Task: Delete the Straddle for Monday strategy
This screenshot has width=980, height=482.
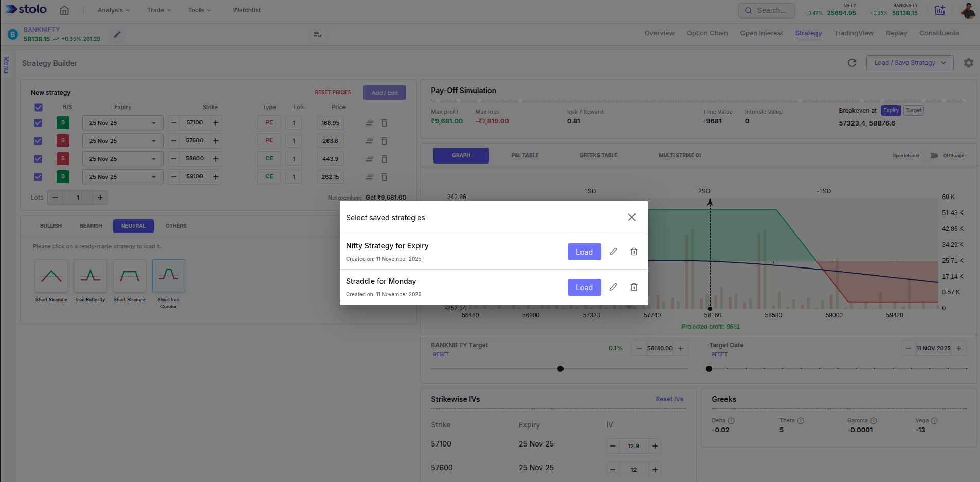Action: tap(634, 287)
